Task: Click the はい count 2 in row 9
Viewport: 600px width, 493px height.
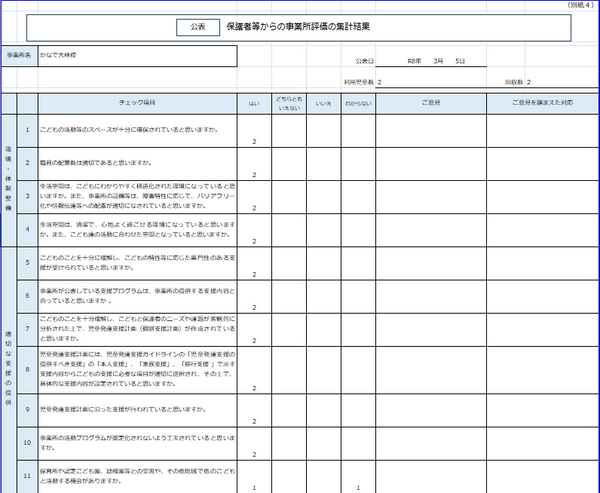Action: pos(254,422)
